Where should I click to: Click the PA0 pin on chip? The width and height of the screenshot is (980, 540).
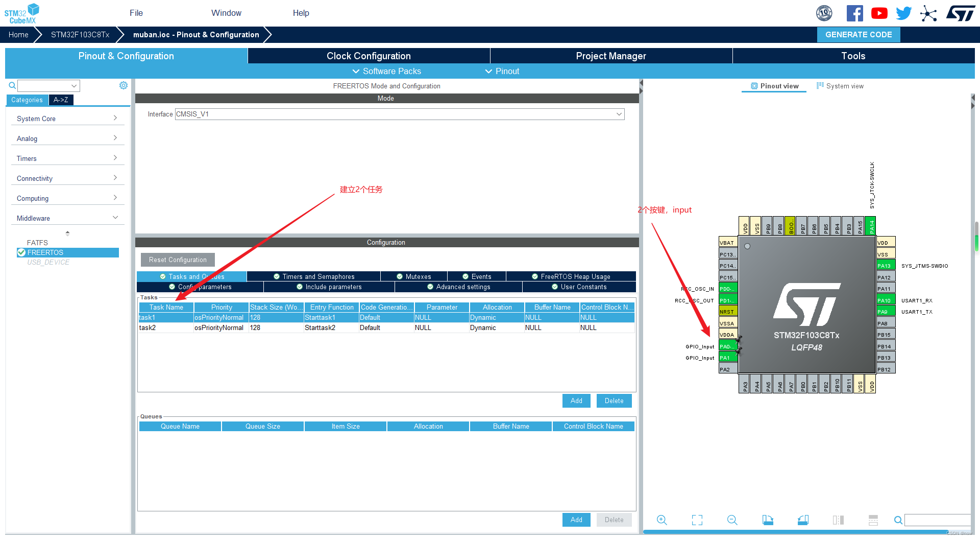pos(728,346)
